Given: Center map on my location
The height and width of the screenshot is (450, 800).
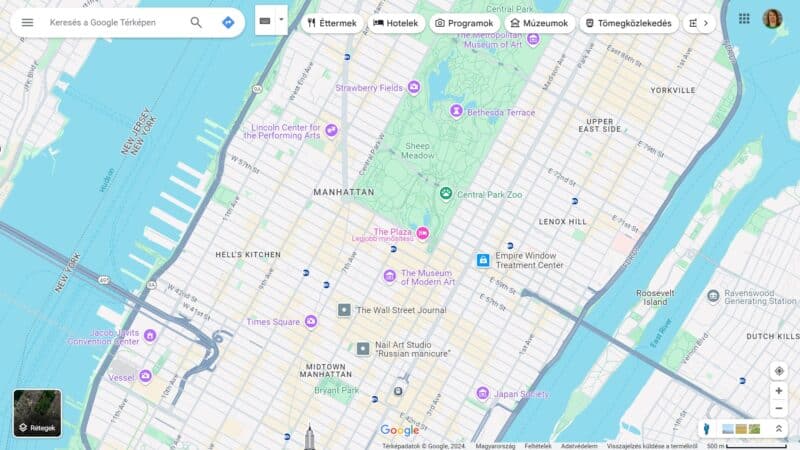Looking at the screenshot, I should click(x=779, y=371).
